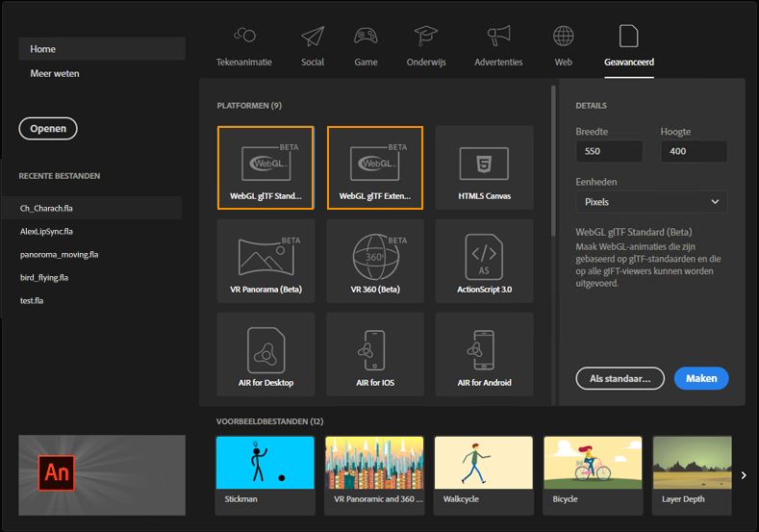Select the Advertenties megaphone icon
This screenshot has height=532, width=759.
tap(498, 36)
